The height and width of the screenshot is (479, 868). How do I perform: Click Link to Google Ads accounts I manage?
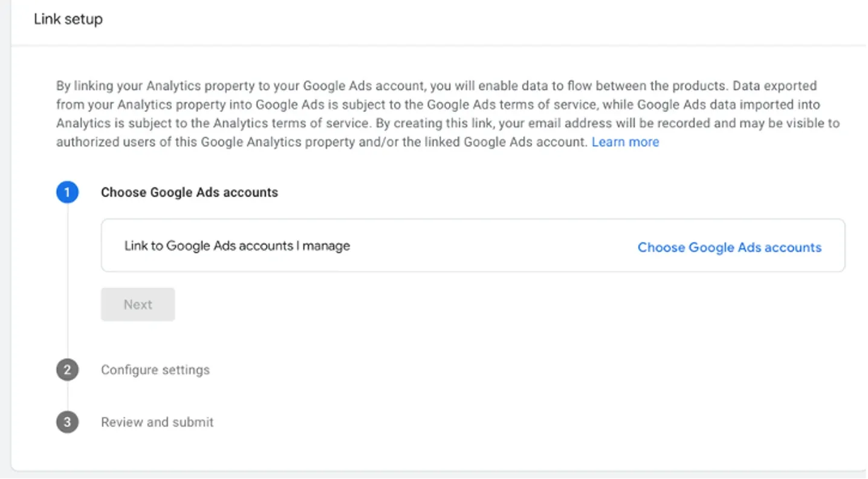237,246
